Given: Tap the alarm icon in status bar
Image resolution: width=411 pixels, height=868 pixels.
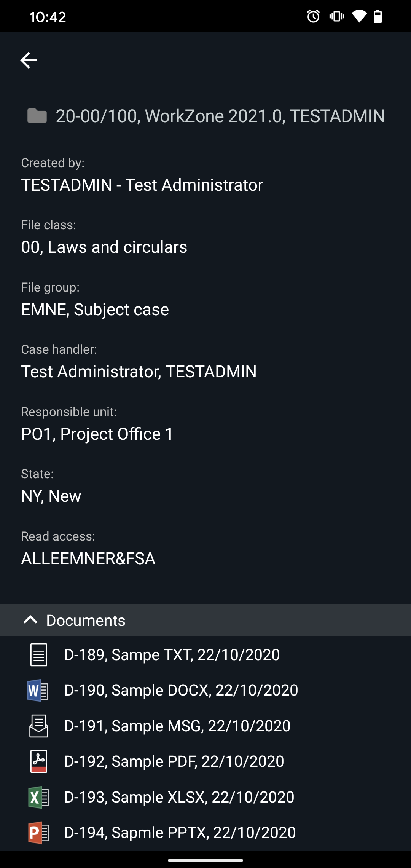Looking at the screenshot, I should 313,16.
